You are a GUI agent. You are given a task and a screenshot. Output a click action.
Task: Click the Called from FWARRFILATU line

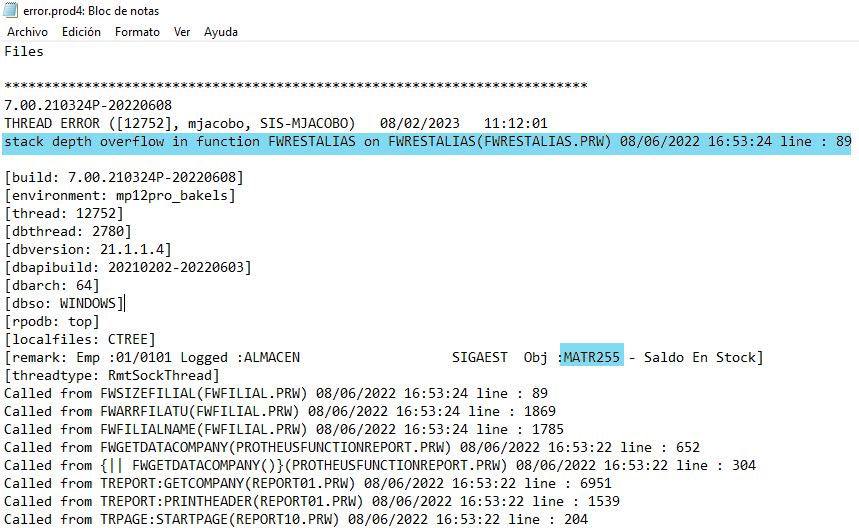click(x=279, y=412)
